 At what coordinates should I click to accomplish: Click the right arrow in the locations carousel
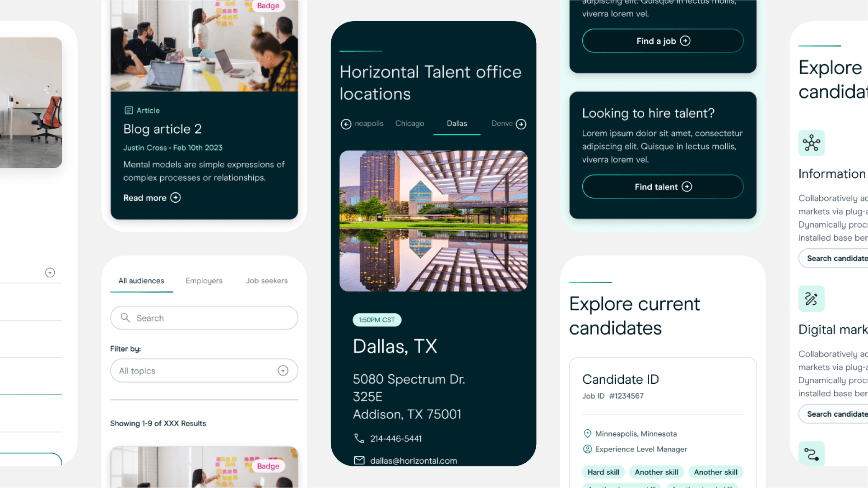[x=521, y=124]
